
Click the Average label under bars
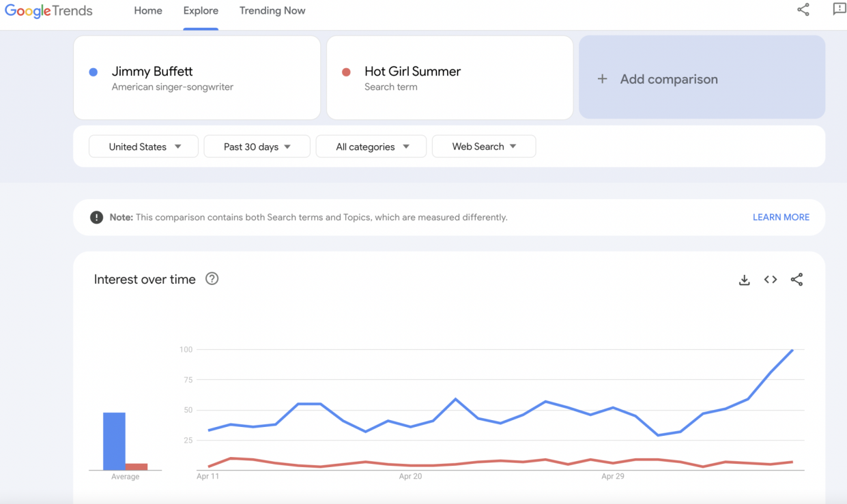pos(125,477)
